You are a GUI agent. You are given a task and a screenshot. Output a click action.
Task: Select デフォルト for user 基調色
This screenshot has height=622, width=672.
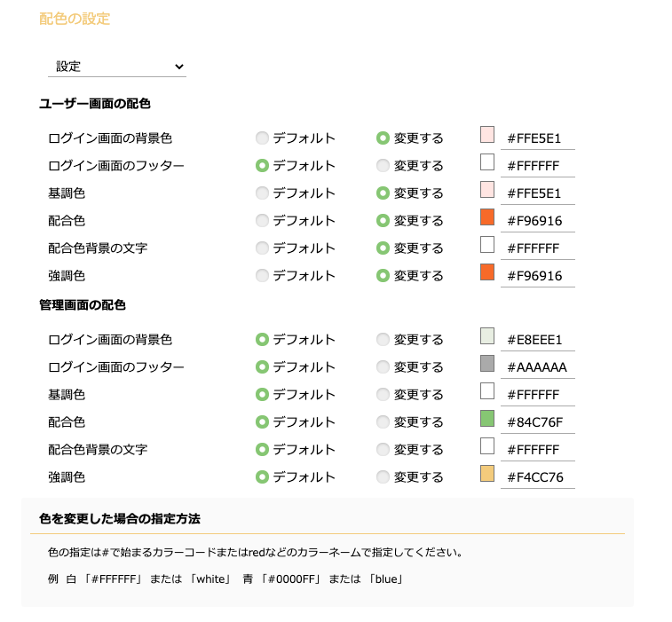(262, 193)
